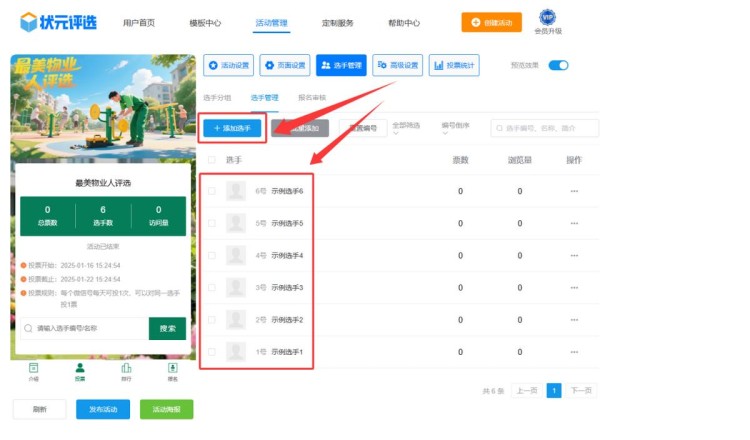Open more actions for 示例选手6
Viewport: 750px width, 440px height.
(574, 191)
